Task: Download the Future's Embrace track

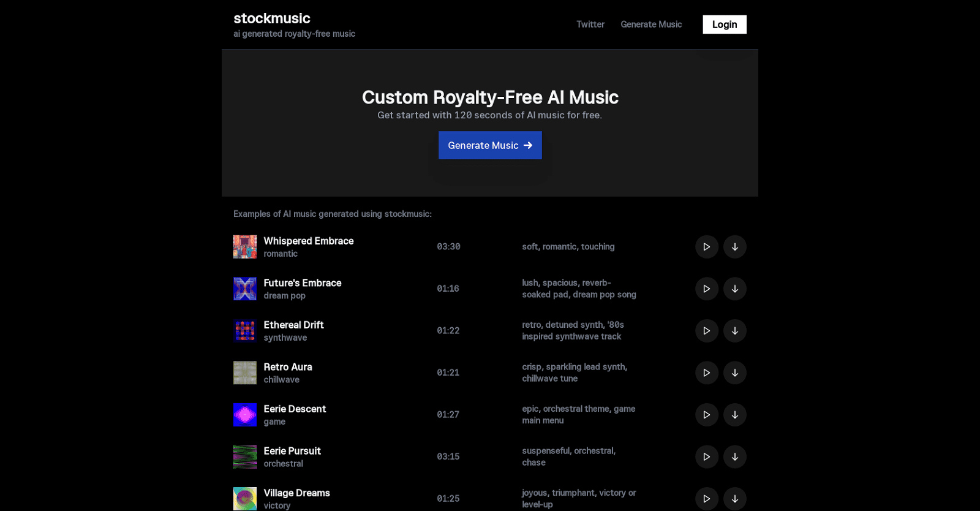Action: click(736, 289)
